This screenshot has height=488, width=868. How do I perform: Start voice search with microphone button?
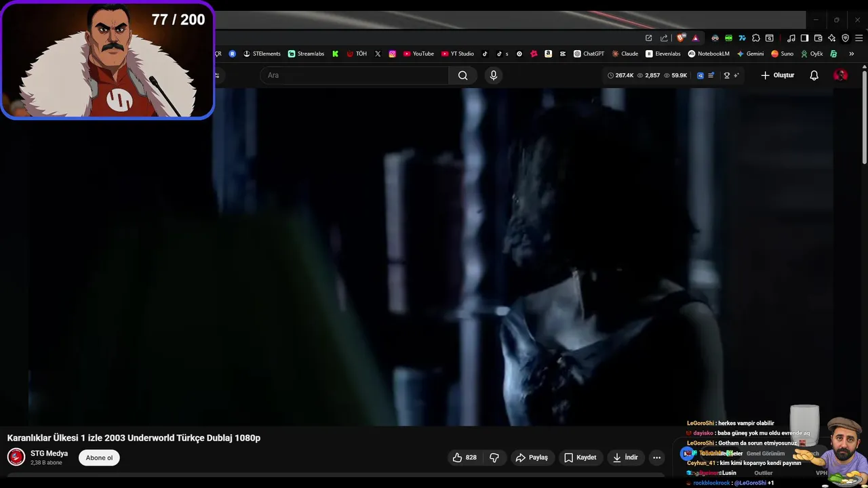point(494,75)
